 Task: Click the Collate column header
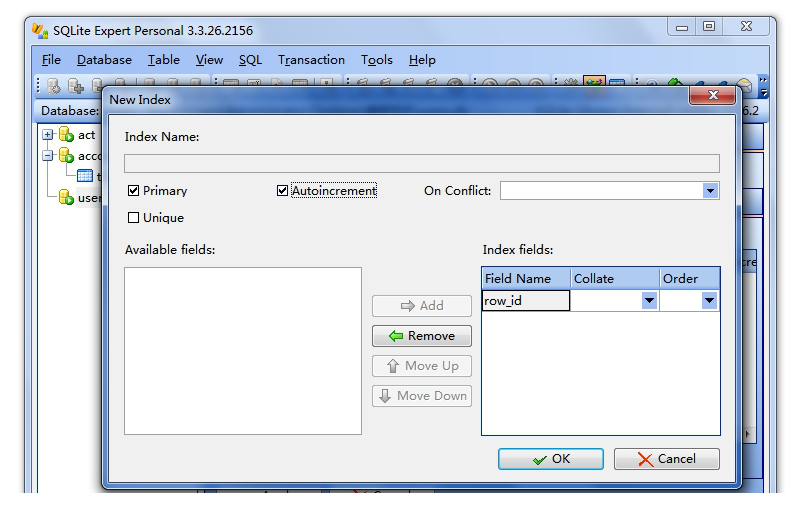[615, 278]
